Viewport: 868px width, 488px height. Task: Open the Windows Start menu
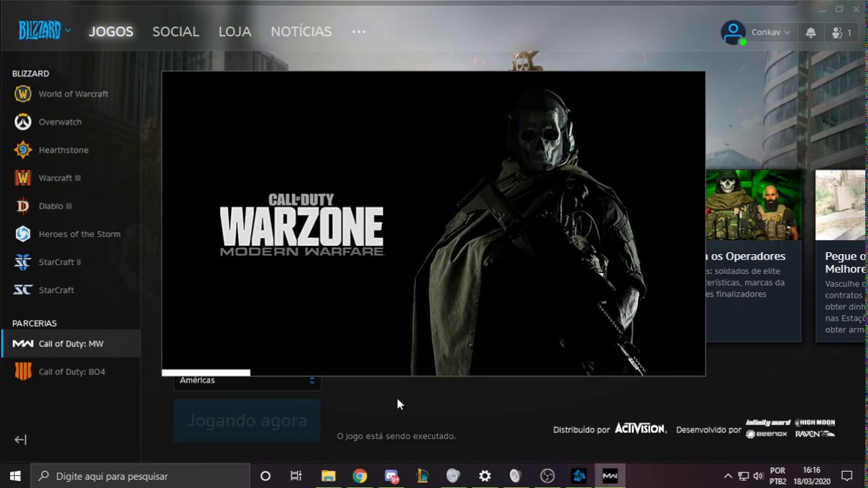[x=15, y=476]
